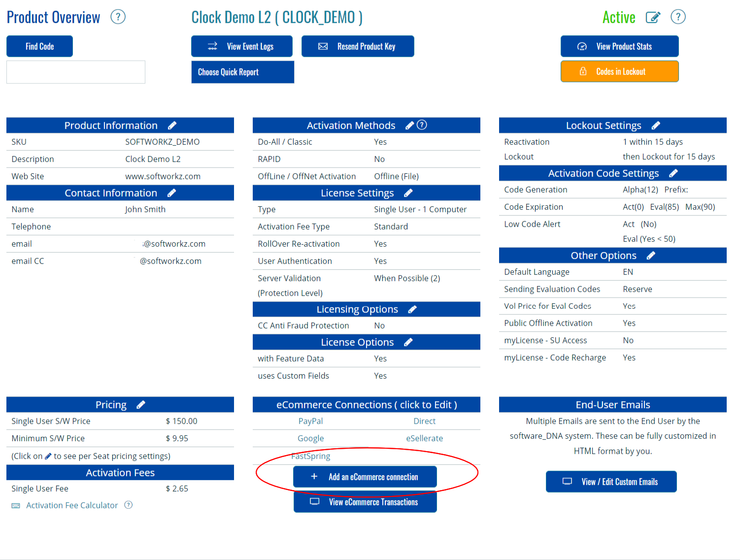Viewport: 740px width, 560px height.
Task: Click $ 150.00 single user price
Action: tap(181, 421)
